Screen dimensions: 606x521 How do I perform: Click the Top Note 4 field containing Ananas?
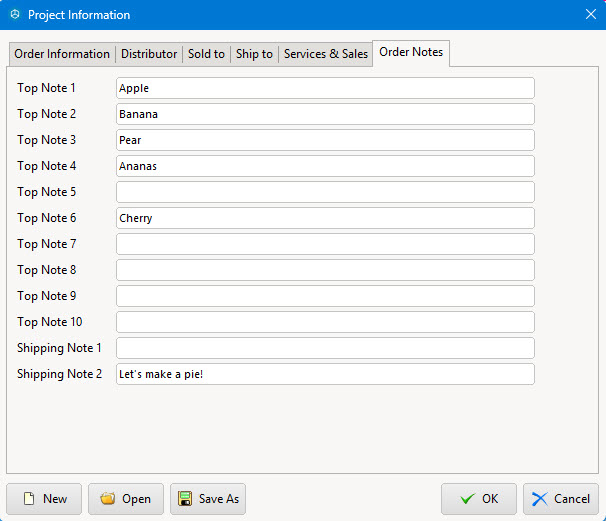tap(325, 166)
